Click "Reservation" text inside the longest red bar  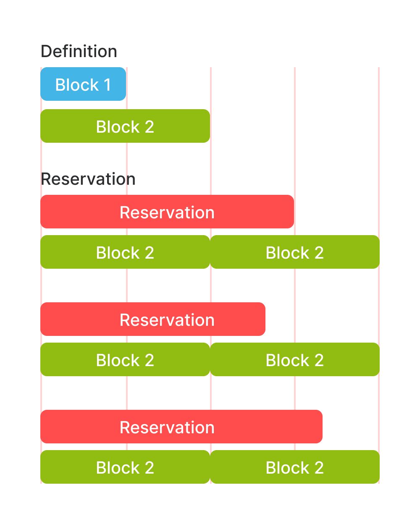tap(167, 427)
